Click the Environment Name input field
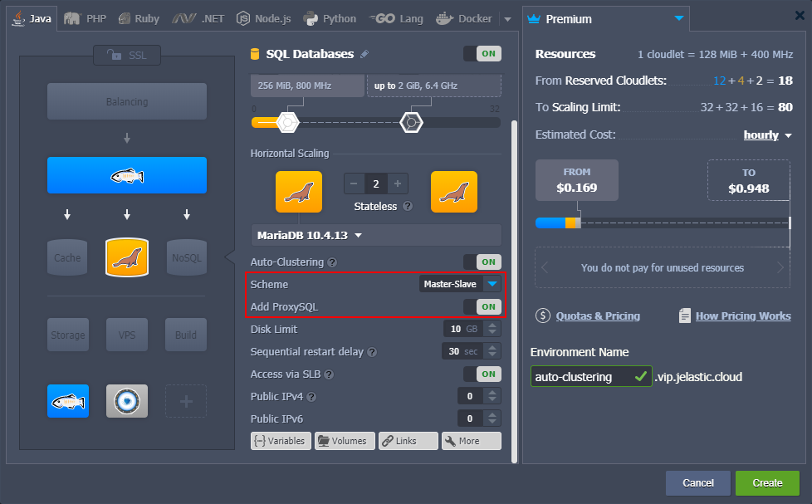Viewport: 812px width, 504px height. tap(591, 377)
